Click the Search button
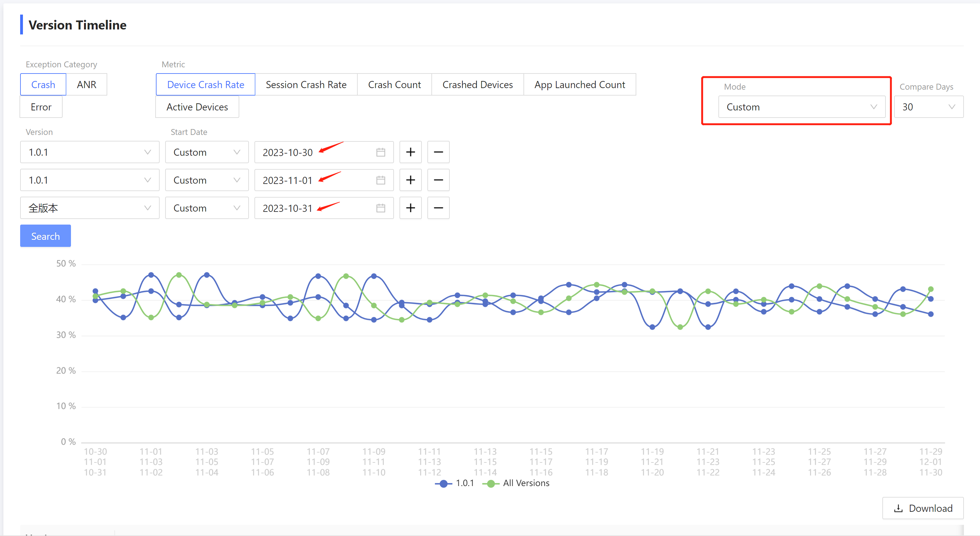Viewport: 980px width, 536px height. coord(45,236)
